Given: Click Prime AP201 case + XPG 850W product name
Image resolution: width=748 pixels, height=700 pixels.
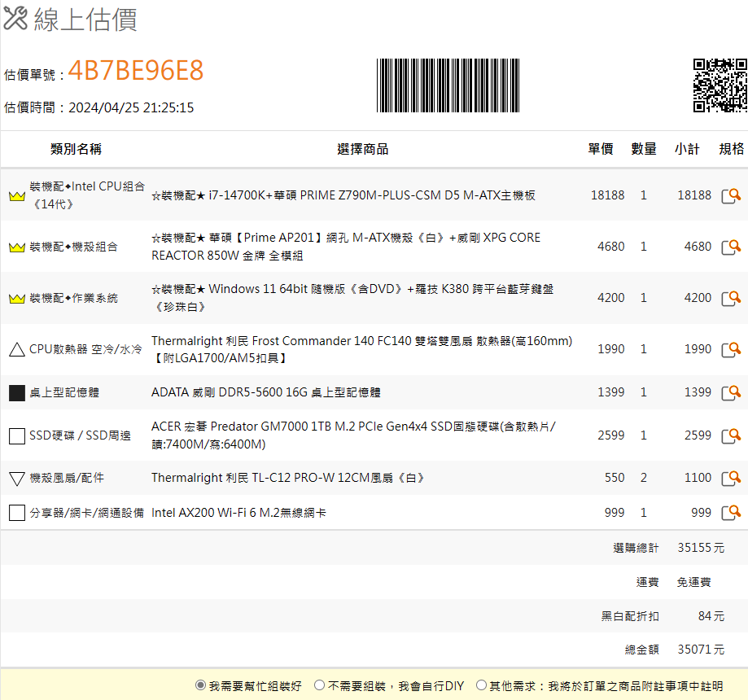Looking at the screenshot, I should pyautogui.click(x=346, y=247).
